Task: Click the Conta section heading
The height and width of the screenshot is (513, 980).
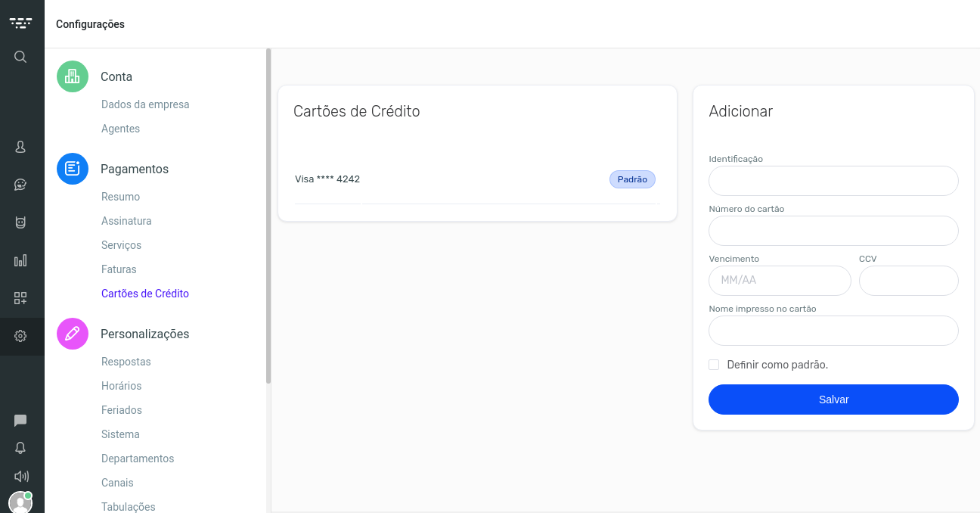Action: tap(116, 76)
